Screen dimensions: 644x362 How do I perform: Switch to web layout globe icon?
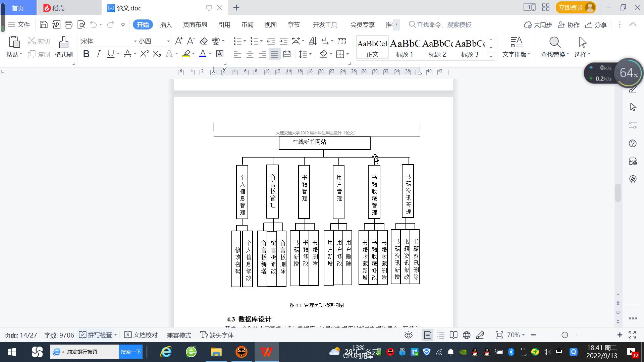[467, 335]
